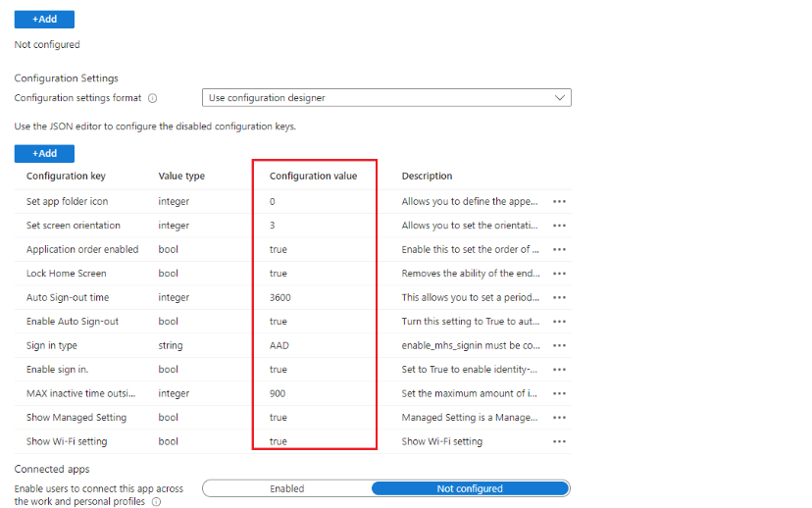
Task: Edit MAX inactive time value 900
Action: pyautogui.click(x=278, y=394)
